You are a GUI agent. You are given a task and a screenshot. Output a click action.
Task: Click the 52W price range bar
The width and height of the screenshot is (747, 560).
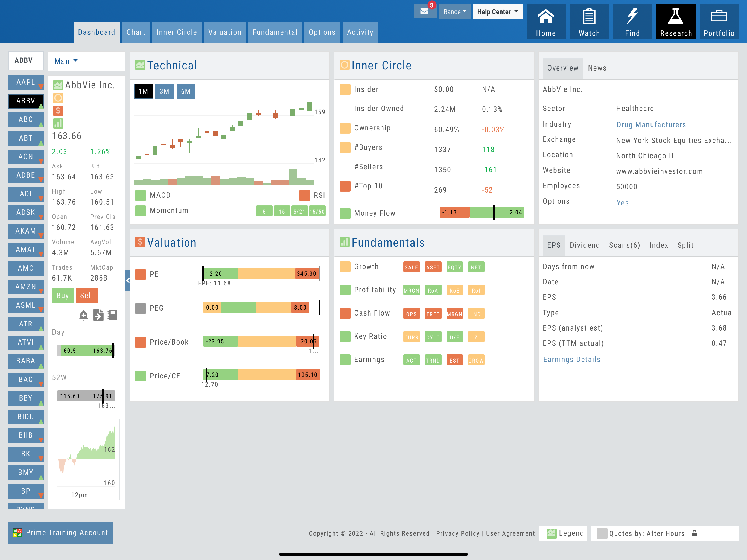pyautogui.click(x=86, y=396)
